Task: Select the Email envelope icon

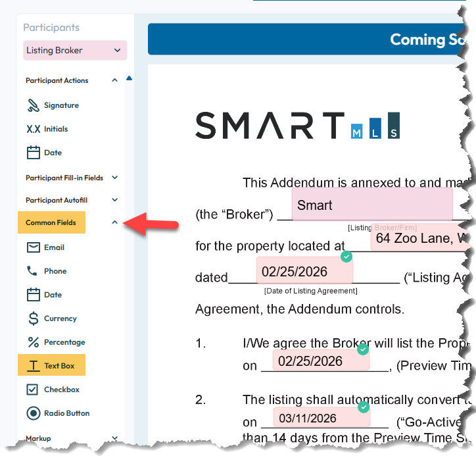Action: point(33,247)
